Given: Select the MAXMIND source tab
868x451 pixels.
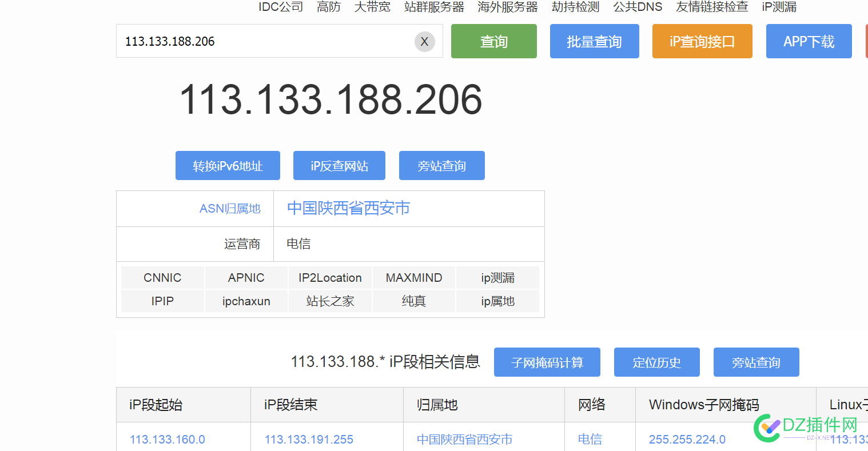Looking at the screenshot, I should click(414, 278).
